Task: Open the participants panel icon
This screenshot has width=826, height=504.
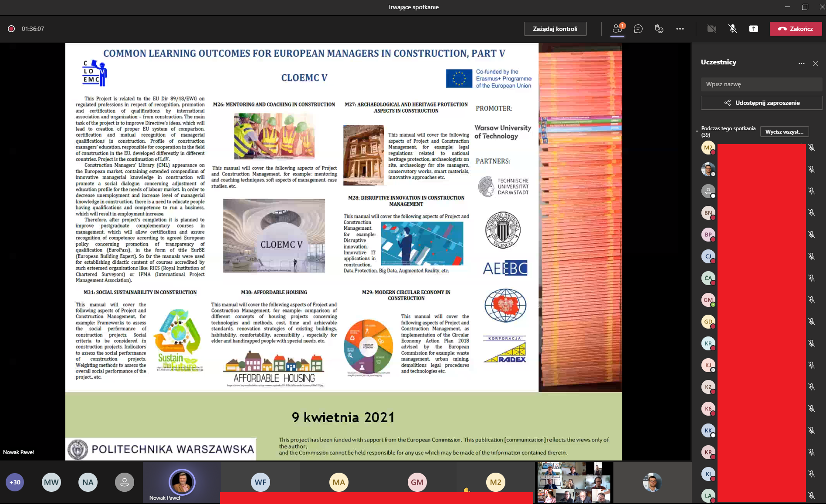Action: pyautogui.click(x=618, y=29)
